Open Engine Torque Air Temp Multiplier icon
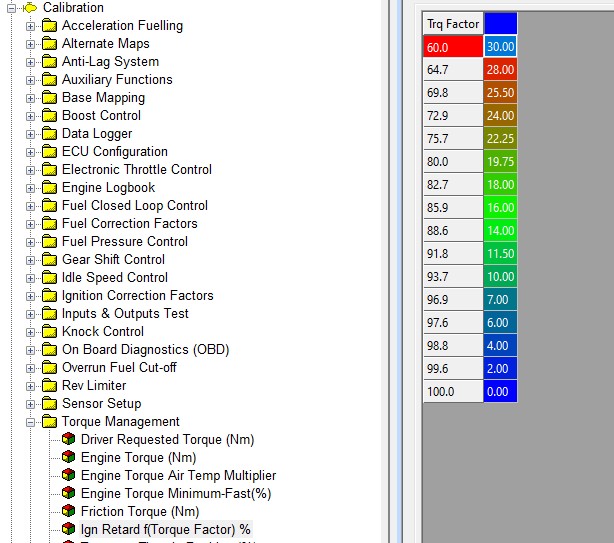Screen dimensions: 614x543 pyautogui.click(x=68, y=476)
